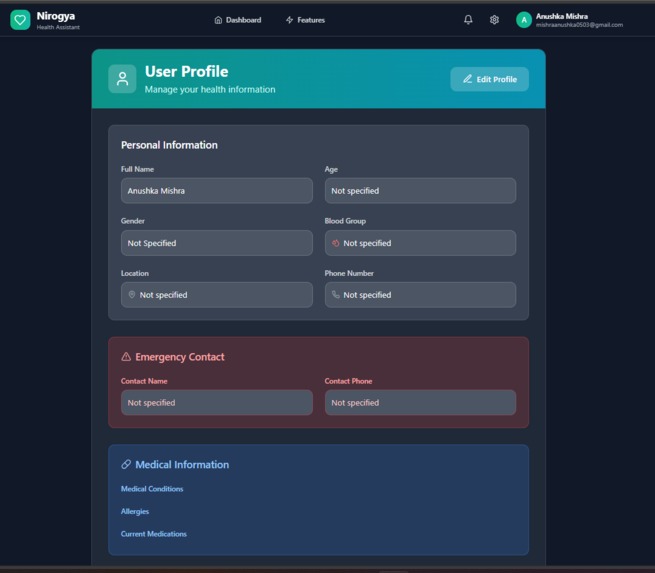Click the Medical Information pill icon
The width and height of the screenshot is (655, 573).
[x=126, y=464]
